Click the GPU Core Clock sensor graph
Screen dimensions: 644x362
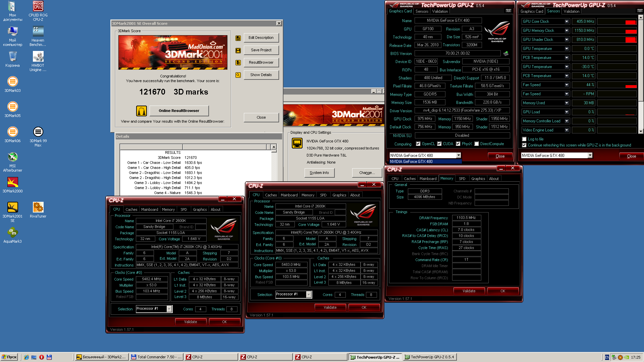617,21
